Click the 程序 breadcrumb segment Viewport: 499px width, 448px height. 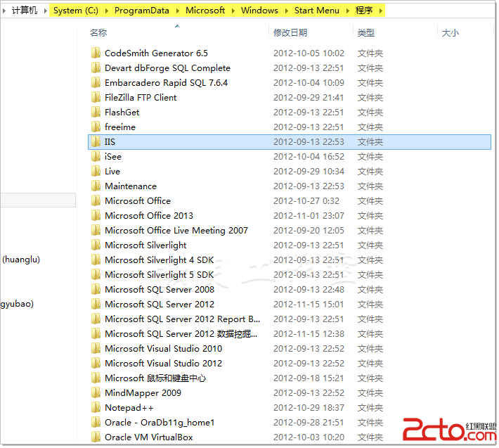364,11
